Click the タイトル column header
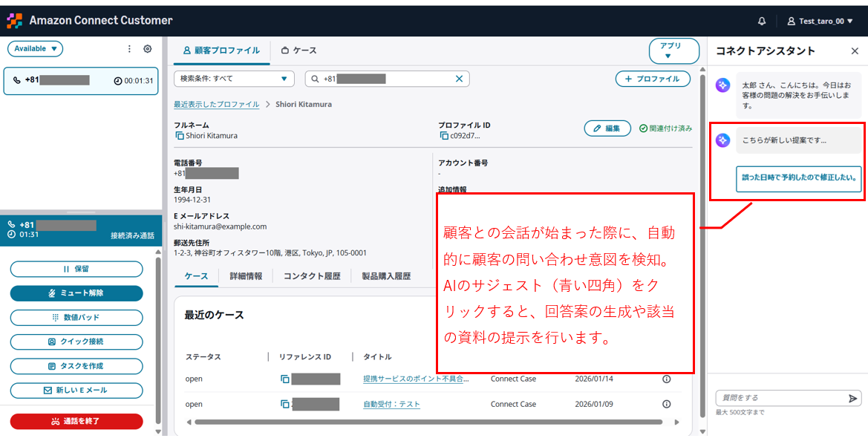The image size is (868, 444). [377, 356]
